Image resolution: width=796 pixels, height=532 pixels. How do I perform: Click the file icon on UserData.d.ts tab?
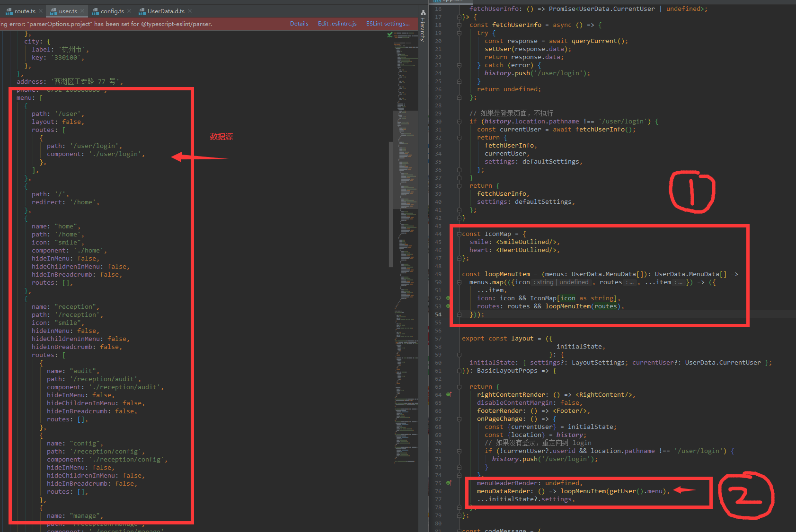[142, 11]
